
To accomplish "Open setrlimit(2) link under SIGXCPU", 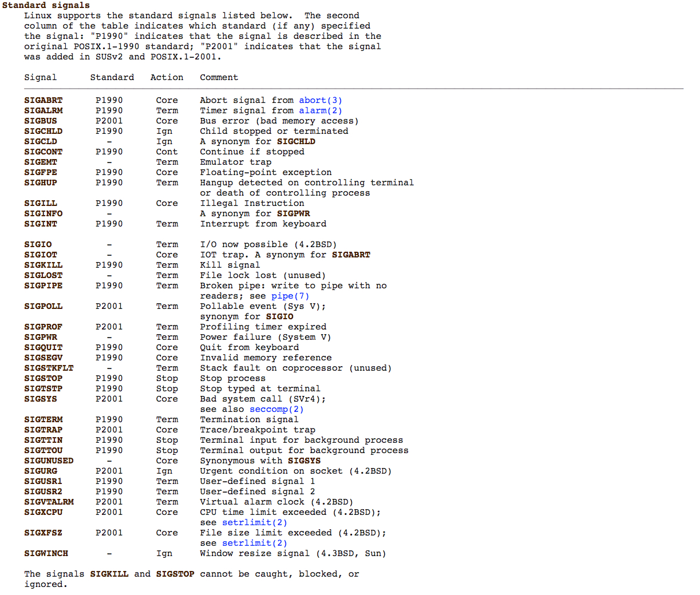I will [254, 522].
